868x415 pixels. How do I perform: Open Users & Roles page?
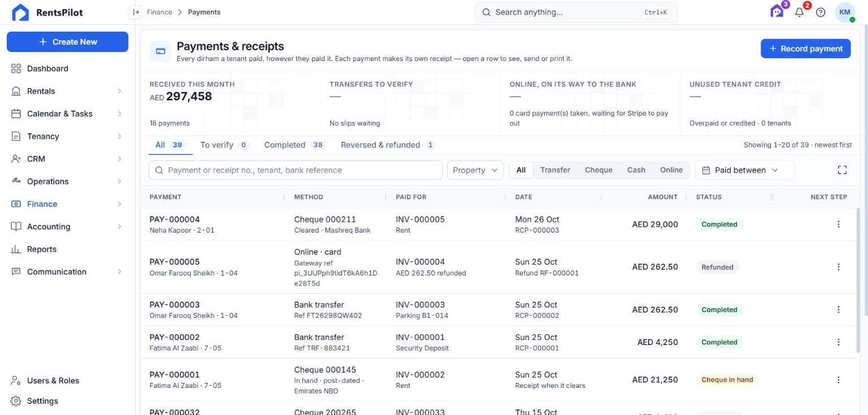pos(67,381)
